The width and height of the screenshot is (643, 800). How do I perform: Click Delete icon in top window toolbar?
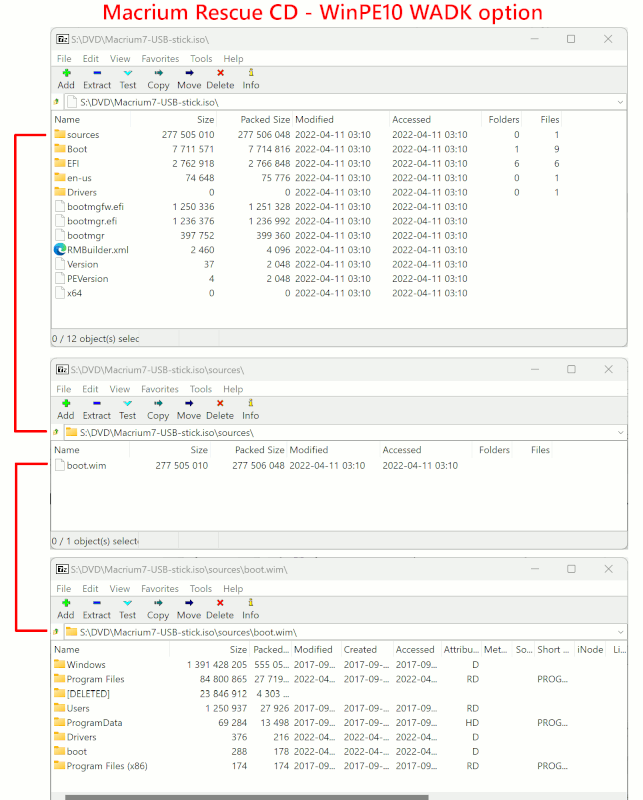pos(220,73)
